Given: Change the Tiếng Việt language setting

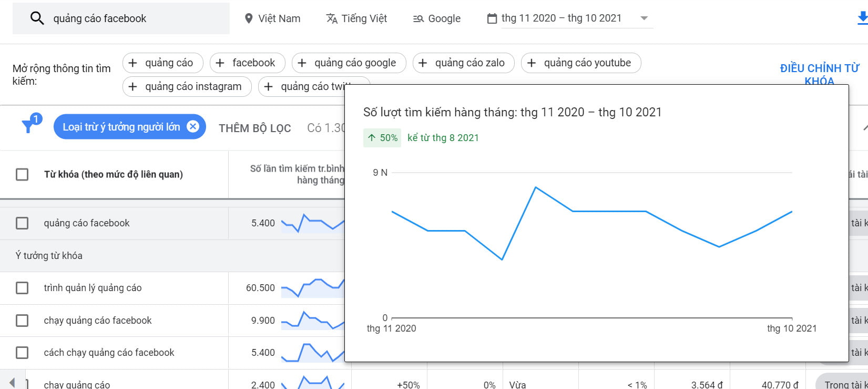Looking at the screenshot, I should 356,18.
